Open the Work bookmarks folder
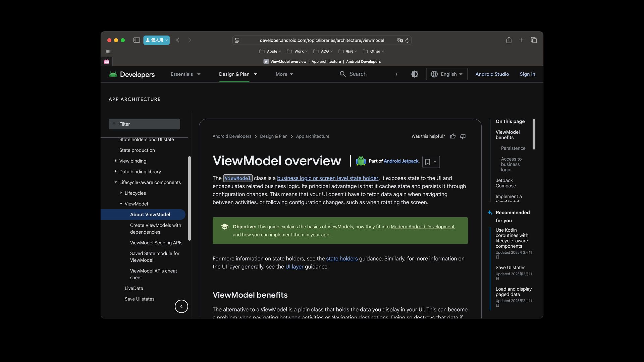The height and width of the screenshot is (362, 644). pyautogui.click(x=297, y=51)
